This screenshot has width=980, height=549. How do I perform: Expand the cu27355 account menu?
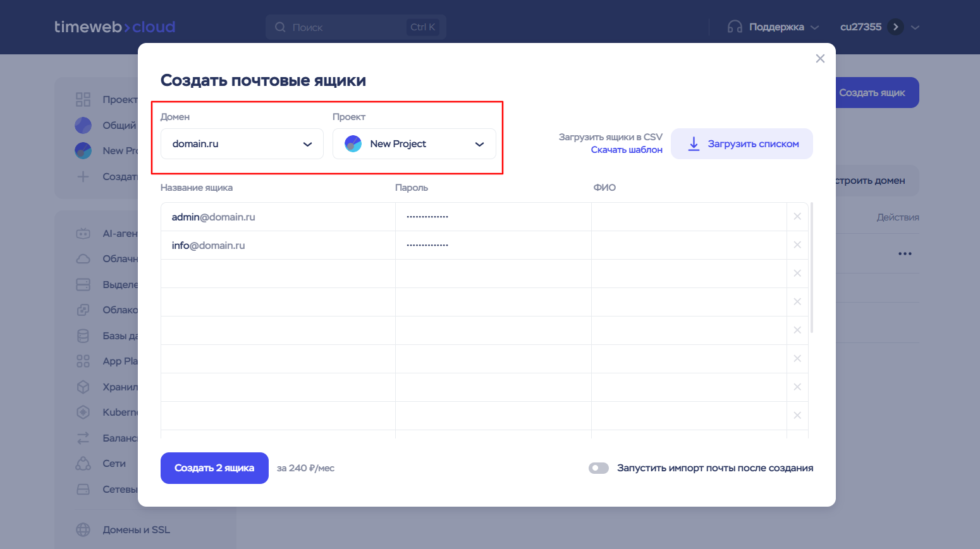tap(915, 27)
